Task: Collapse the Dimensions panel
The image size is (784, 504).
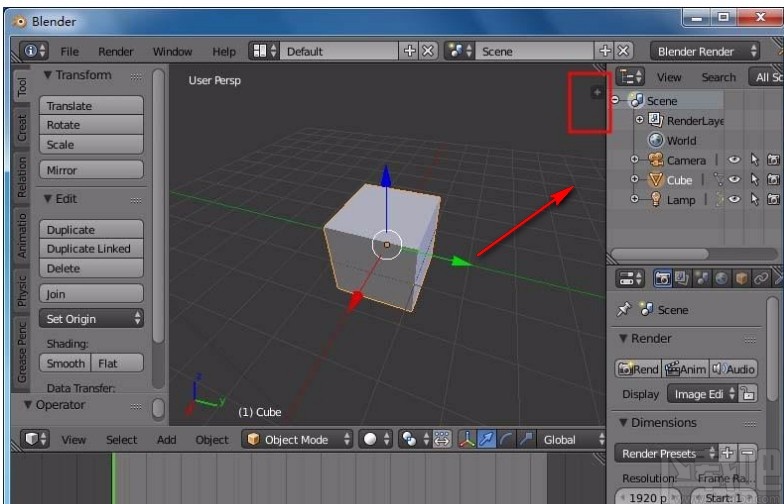Action: pyautogui.click(x=623, y=422)
